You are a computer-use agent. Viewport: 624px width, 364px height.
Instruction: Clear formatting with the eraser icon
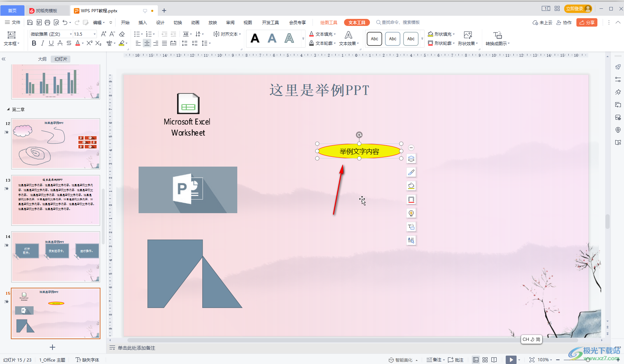click(122, 34)
